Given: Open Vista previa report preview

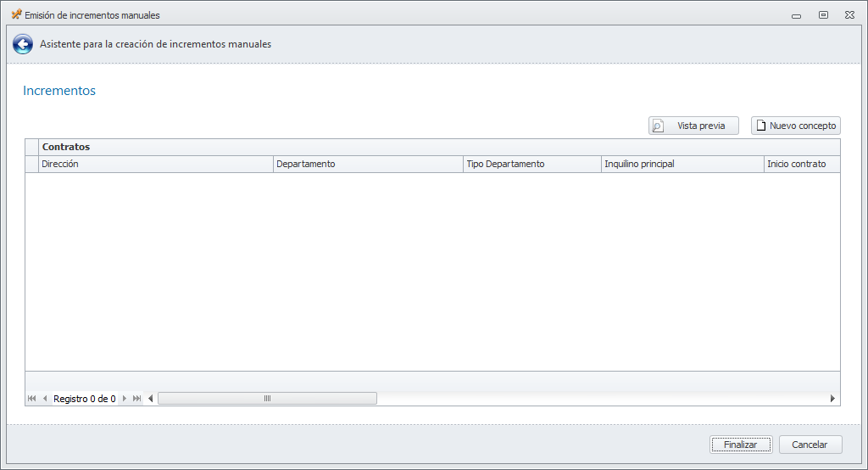Looking at the screenshot, I should click(693, 126).
